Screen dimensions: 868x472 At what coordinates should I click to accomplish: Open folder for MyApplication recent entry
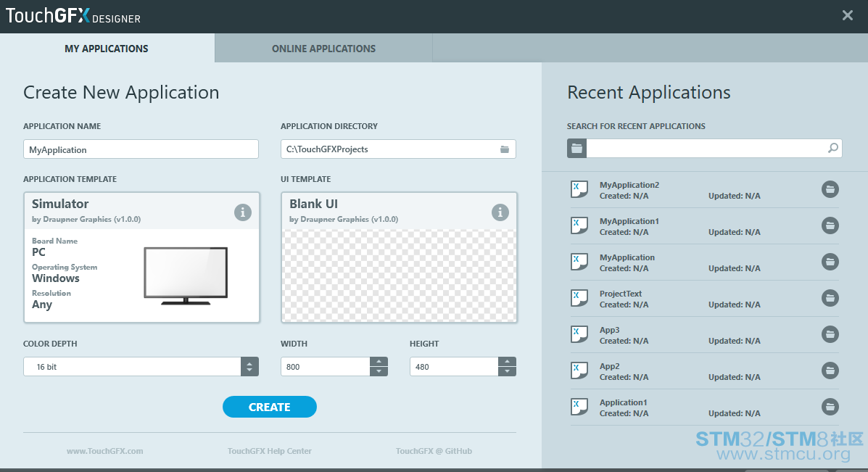click(x=830, y=262)
